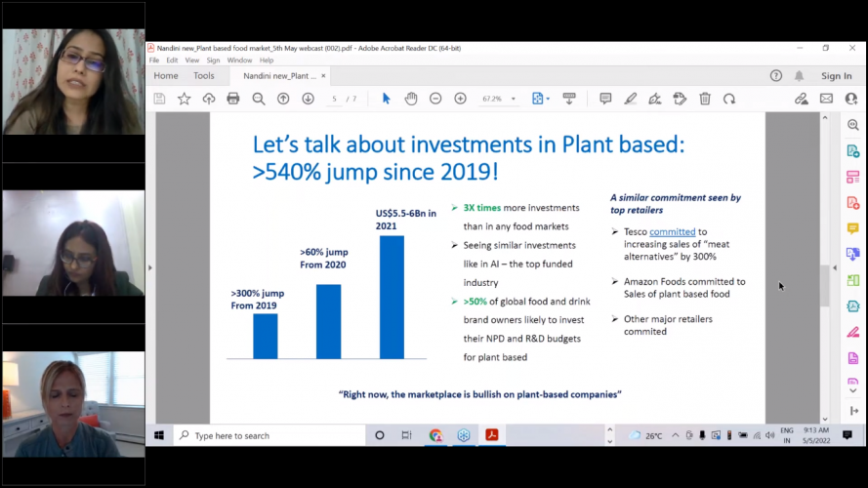Open the search tools magnifier in right pane
The height and width of the screenshot is (488, 868).
(x=853, y=125)
